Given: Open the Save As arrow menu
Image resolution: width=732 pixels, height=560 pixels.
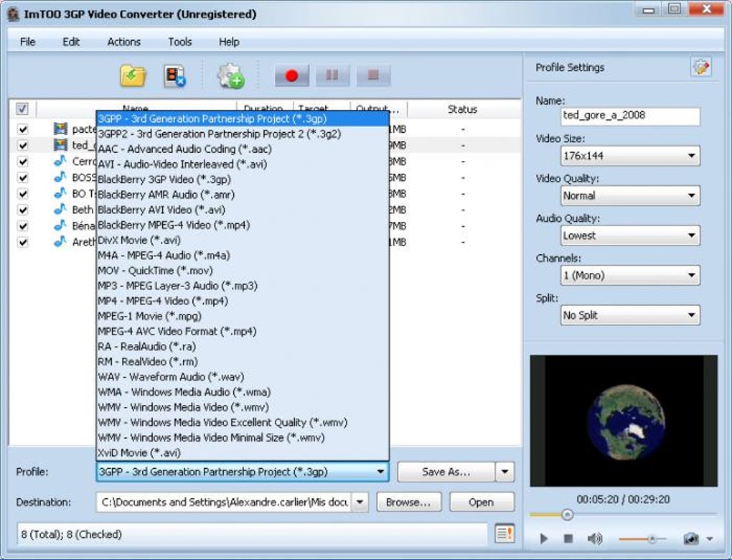Looking at the screenshot, I should tap(505, 472).
